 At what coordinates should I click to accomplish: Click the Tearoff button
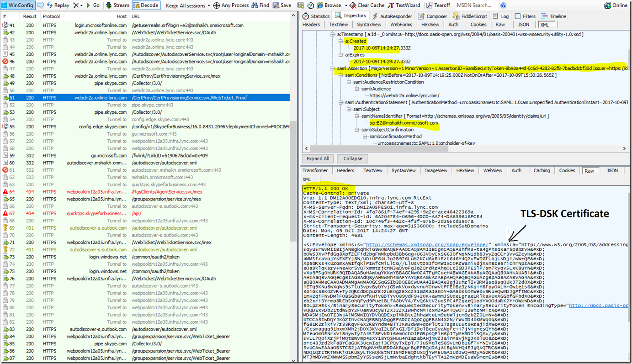coord(437,5)
